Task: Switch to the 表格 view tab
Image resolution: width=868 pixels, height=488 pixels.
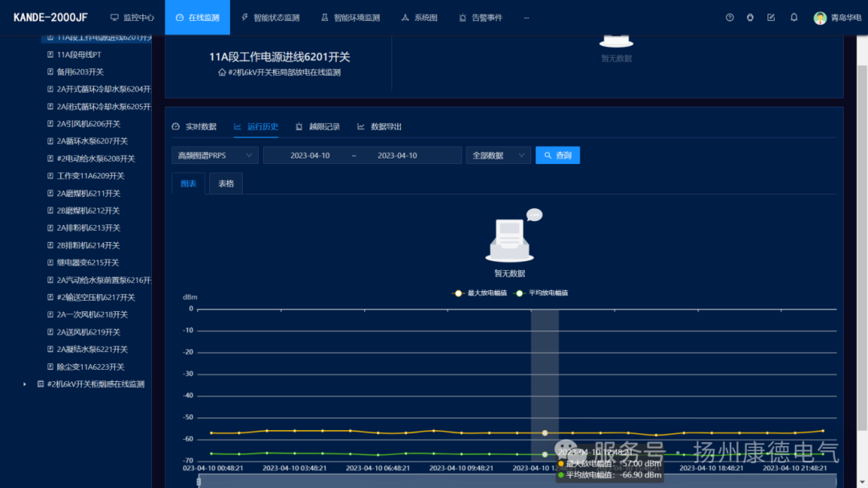Action: pyautogui.click(x=226, y=183)
